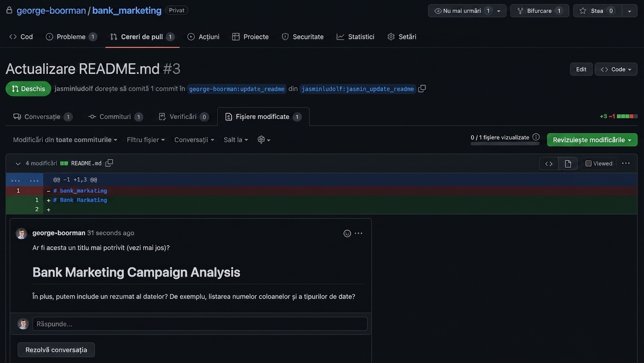Open the Cod tab

(21, 37)
